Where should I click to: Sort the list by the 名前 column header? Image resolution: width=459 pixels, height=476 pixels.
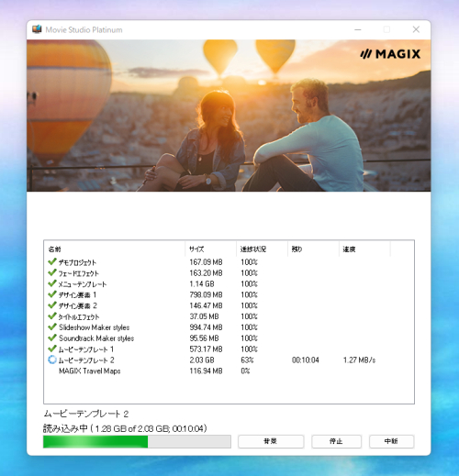click(115, 249)
